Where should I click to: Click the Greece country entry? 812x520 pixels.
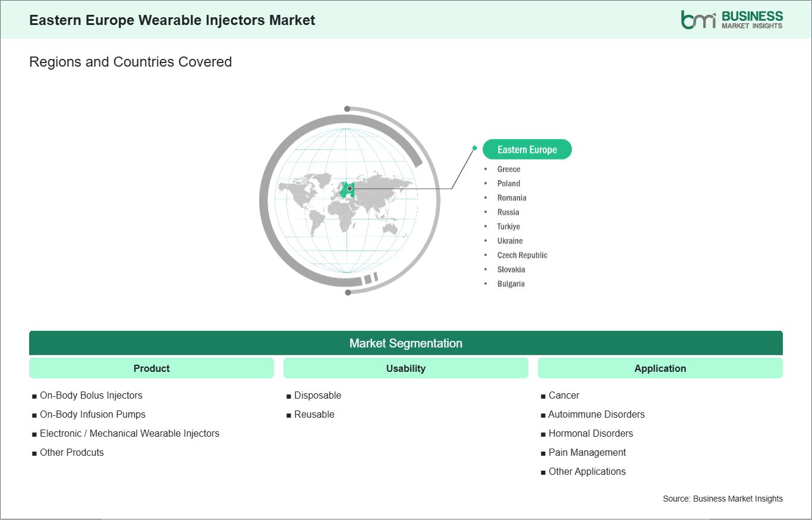[509, 170]
